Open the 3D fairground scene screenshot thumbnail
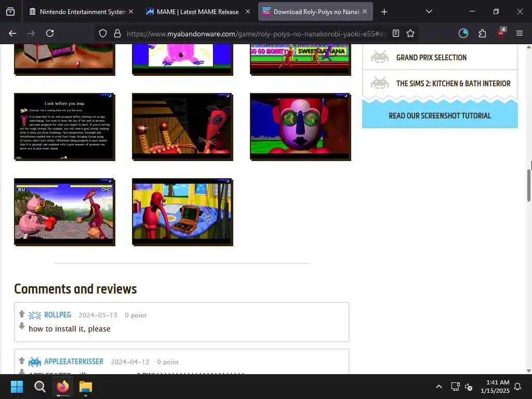The image size is (532, 399). tap(64, 59)
